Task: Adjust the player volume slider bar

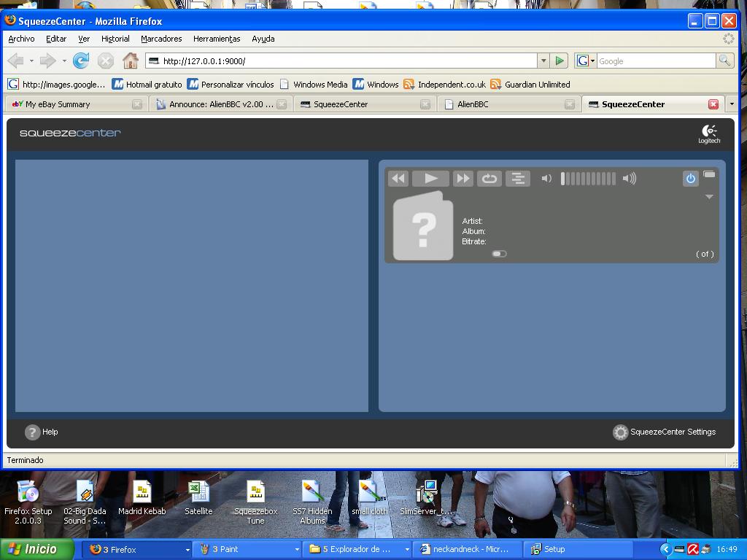Action: point(588,179)
